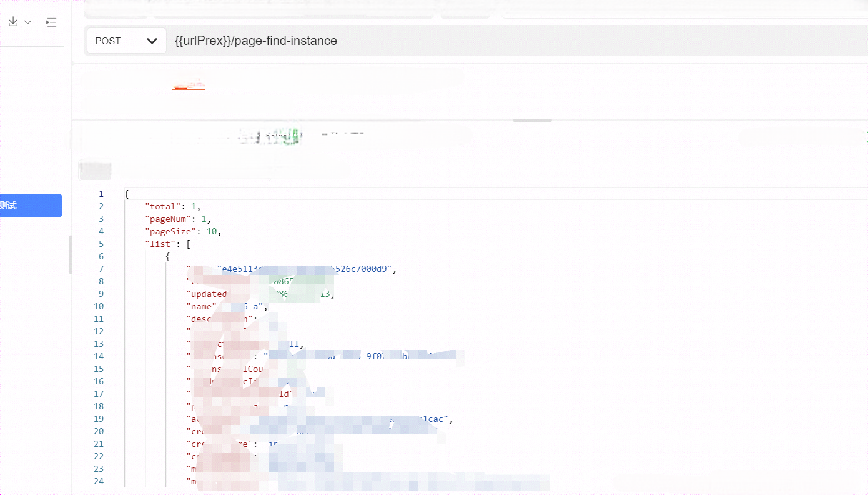Click line number 24 in the gutter
The width and height of the screenshot is (868, 495).
pos(99,481)
